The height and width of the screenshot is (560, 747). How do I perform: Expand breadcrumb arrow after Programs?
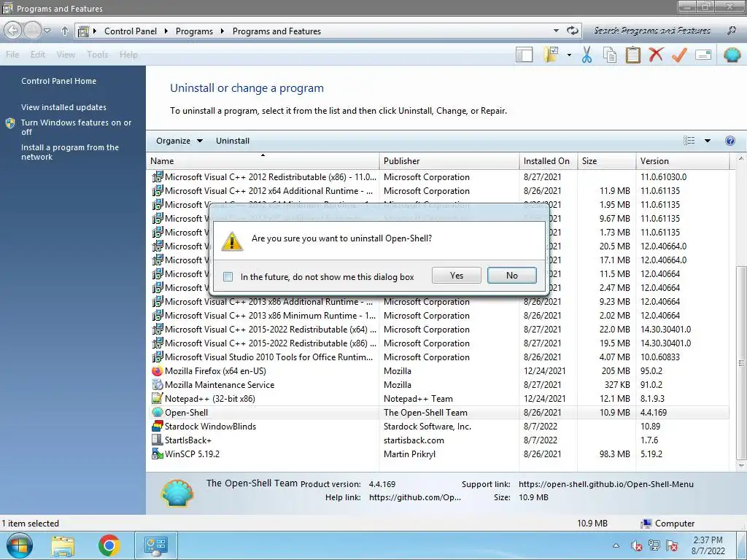tap(222, 31)
